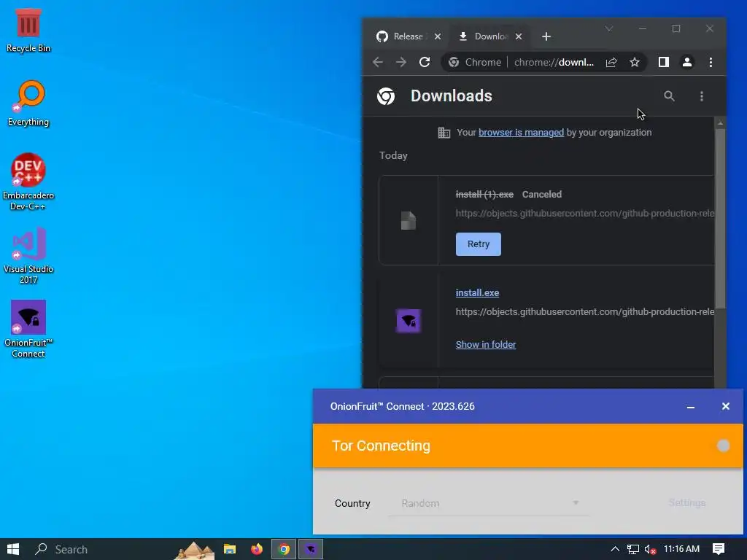This screenshot has height=560, width=747.
Task: Open the Country Random dropdown
Action: coord(489,503)
